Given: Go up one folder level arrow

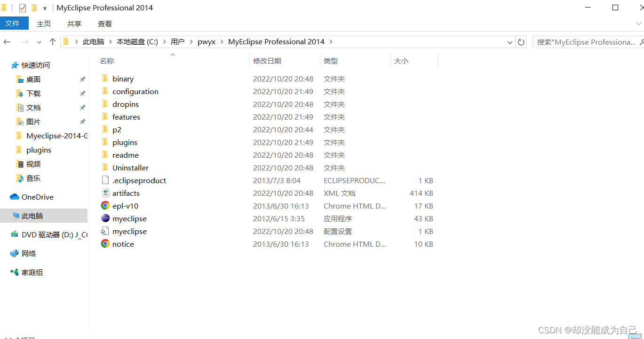Looking at the screenshot, I should (53, 42).
